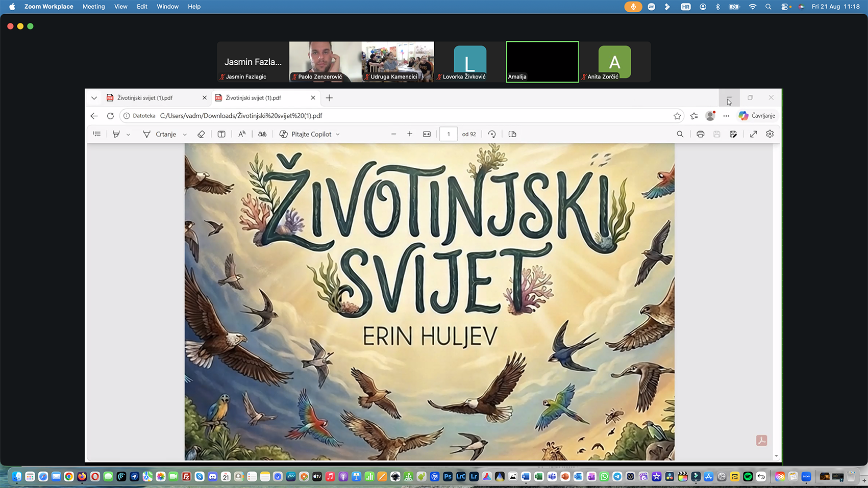Screen dimensions: 868x488
Task: Select the eraser tool
Action: point(201,134)
